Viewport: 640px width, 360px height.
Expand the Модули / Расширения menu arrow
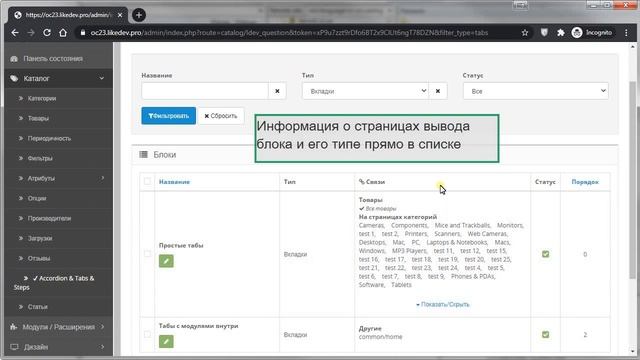click(102, 327)
